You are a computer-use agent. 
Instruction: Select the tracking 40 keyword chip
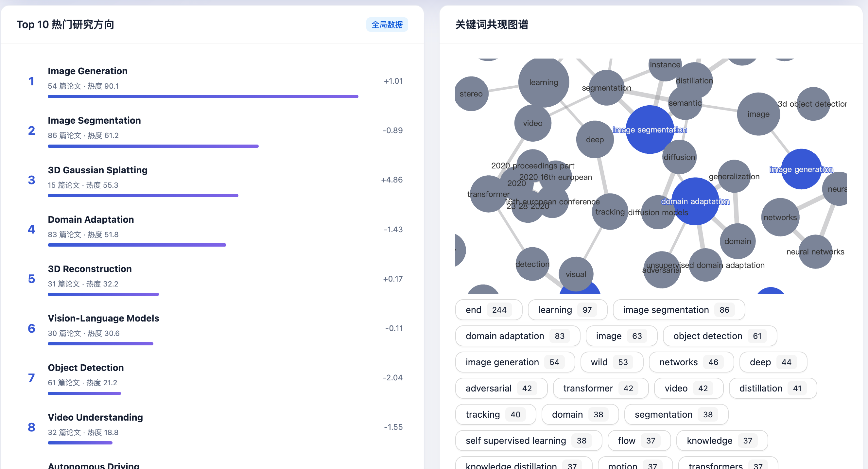pos(495,414)
